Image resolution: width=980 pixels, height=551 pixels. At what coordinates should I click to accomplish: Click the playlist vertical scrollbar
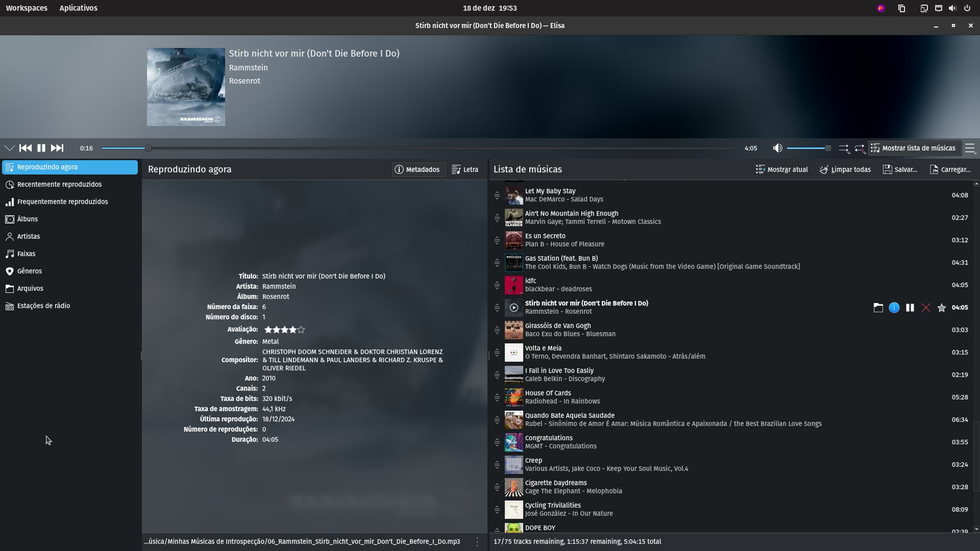(x=976, y=457)
